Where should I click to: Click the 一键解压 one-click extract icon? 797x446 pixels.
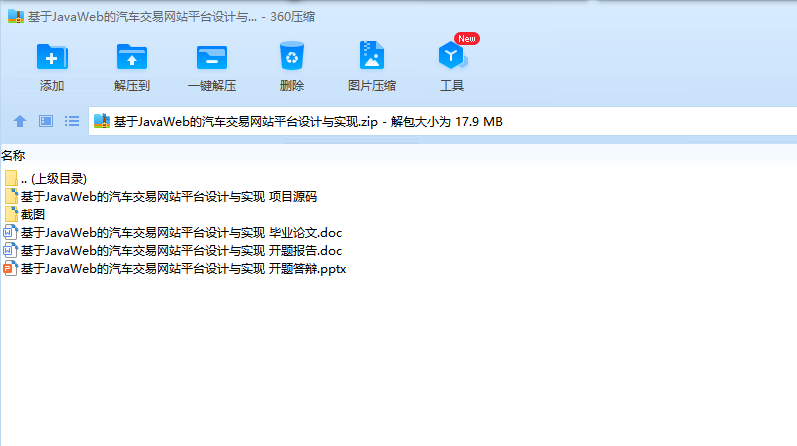point(211,57)
